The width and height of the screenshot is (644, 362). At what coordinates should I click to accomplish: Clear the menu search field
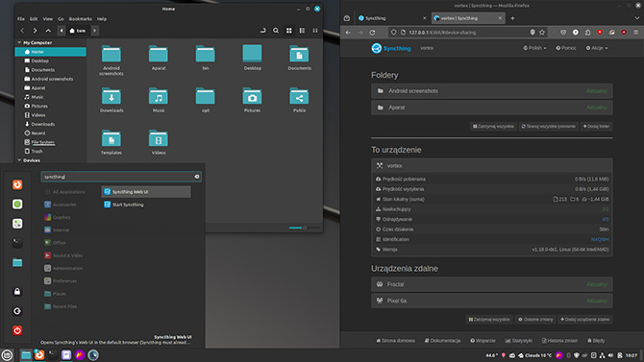[197, 177]
